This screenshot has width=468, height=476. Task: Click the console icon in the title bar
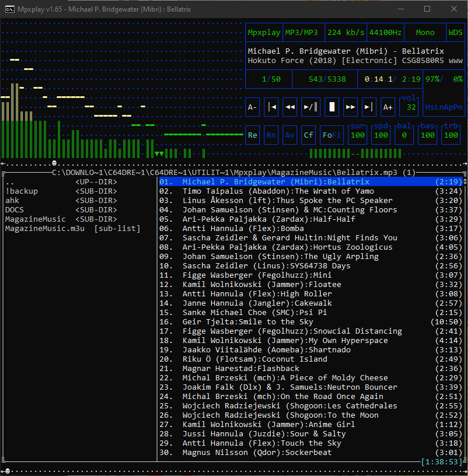10,9
